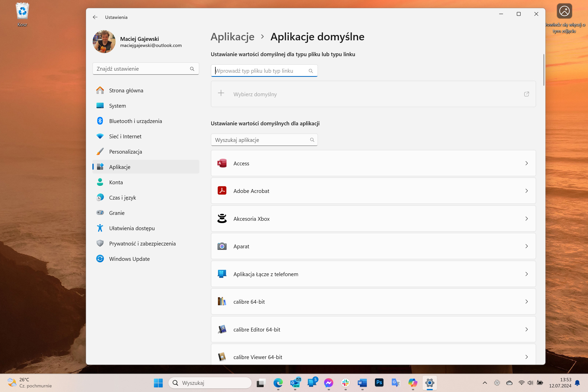Focus the Znajdź ustawienie search field

tap(146, 69)
